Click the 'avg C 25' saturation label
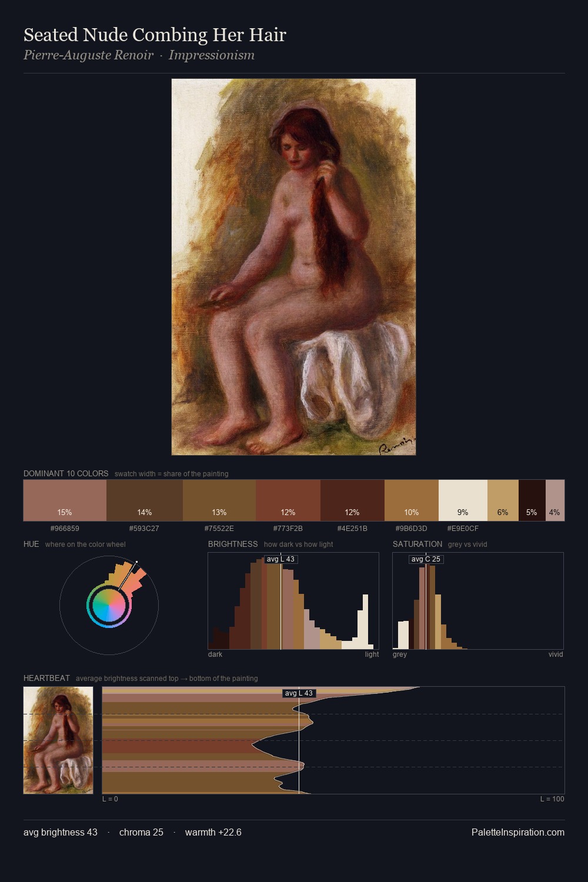Image resolution: width=588 pixels, height=882 pixels. click(426, 559)
